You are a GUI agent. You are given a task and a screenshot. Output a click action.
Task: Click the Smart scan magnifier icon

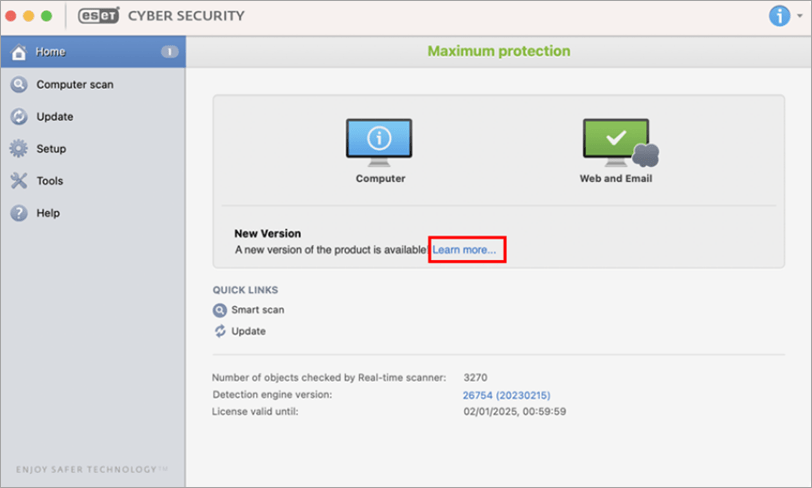220,310
